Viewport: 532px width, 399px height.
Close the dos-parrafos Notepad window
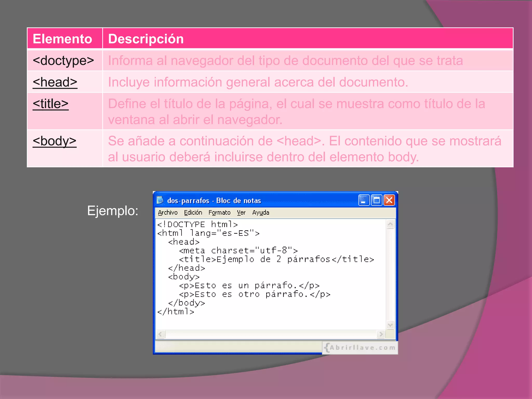[x=389, y=200]
